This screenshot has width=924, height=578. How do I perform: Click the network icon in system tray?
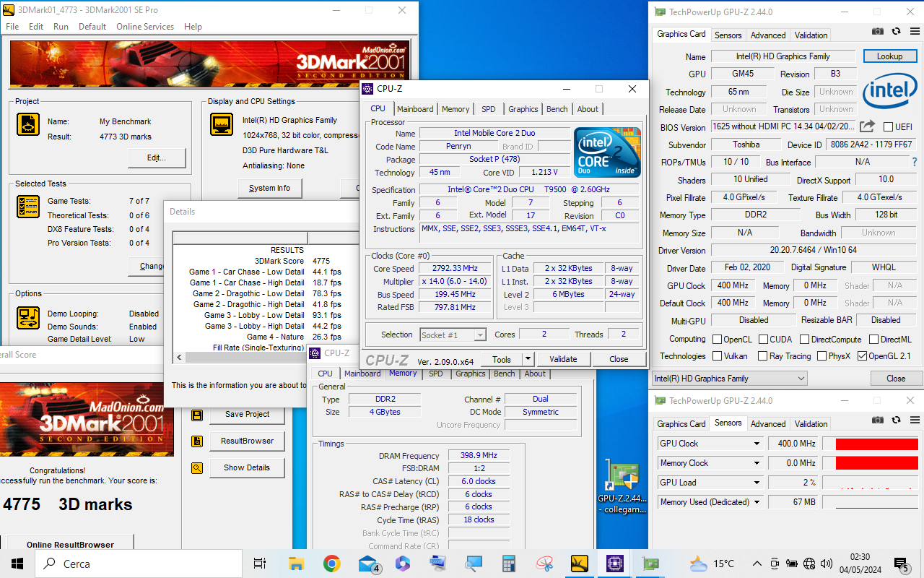(x=808, y=564)
